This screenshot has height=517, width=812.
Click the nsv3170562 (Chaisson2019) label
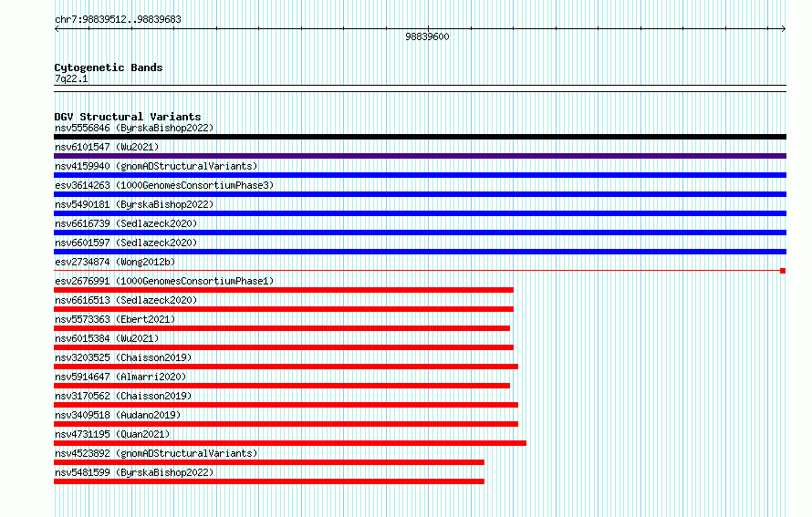123,396
